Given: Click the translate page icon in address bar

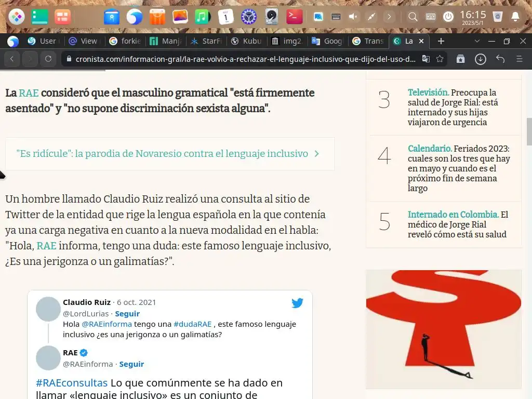Looking at the screenshot, I should click(426, 59).
